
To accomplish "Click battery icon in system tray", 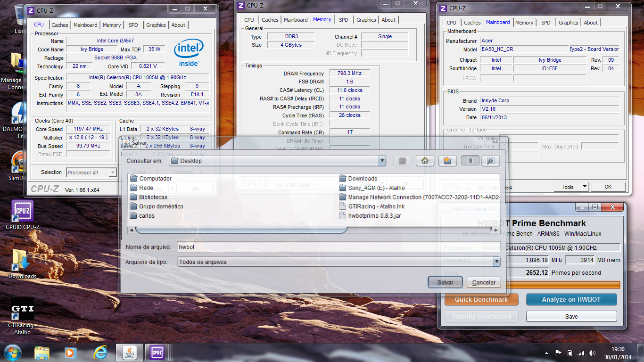I will [x=570, y=353].
